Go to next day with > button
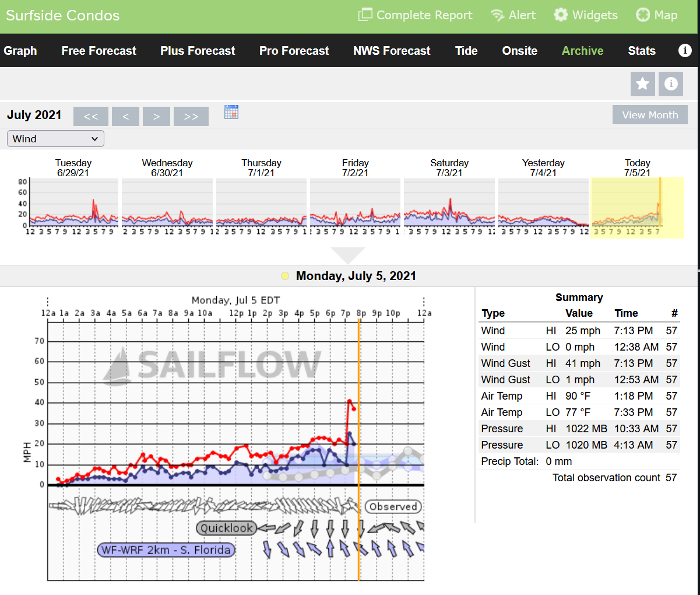The image size is (700, 595). coord(156,116)
